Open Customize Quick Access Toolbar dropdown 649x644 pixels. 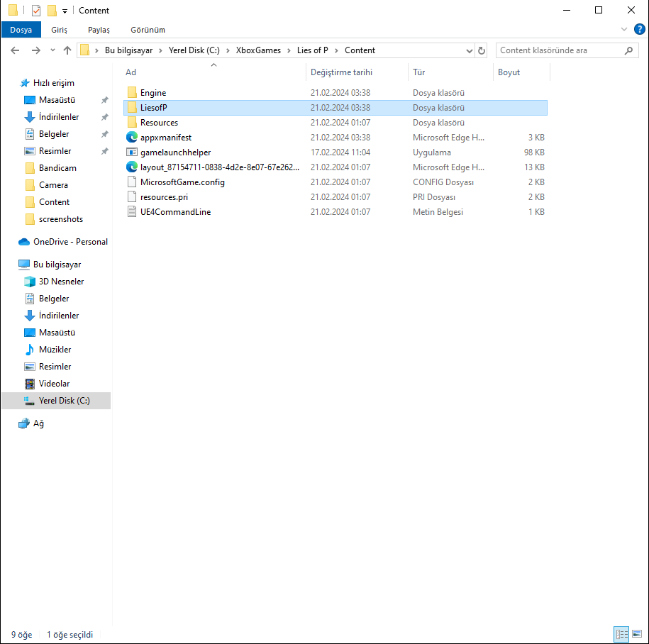[65, 11]
